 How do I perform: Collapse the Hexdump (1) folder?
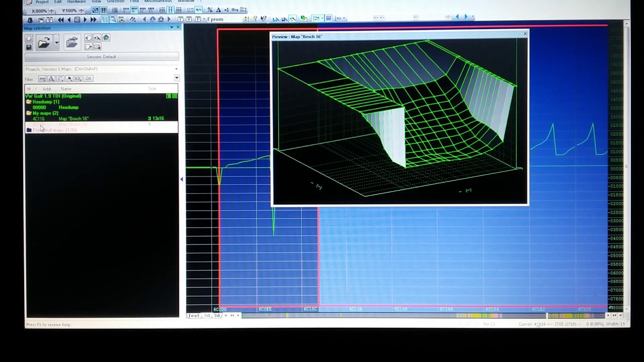29,102
